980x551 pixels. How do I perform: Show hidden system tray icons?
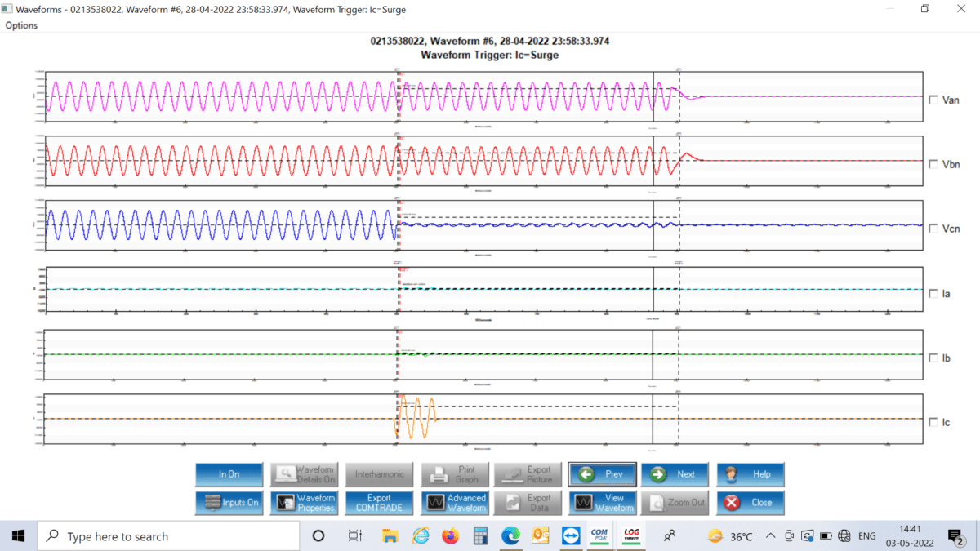point(769,536)
